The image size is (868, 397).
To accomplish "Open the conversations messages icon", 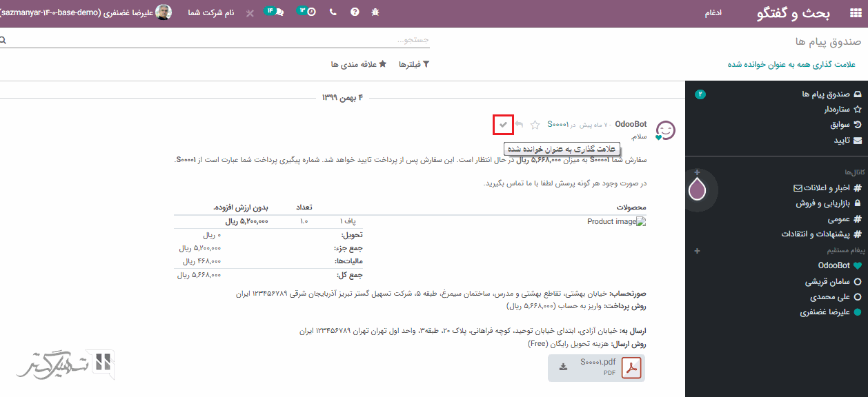I will tap(274, 12).
